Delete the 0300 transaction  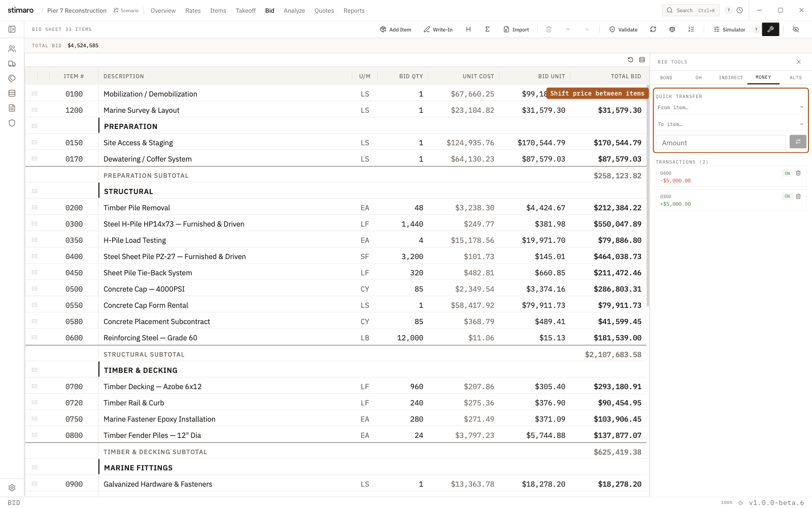pos(798,196)
